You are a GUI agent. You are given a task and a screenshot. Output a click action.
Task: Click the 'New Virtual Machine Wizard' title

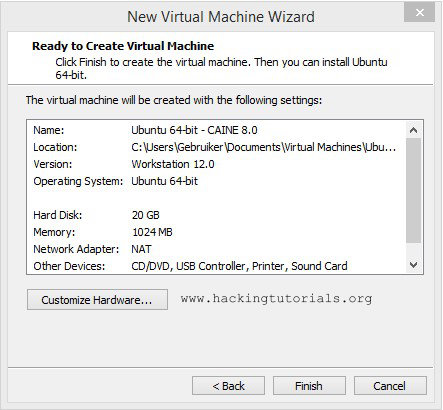click(221, 17)
